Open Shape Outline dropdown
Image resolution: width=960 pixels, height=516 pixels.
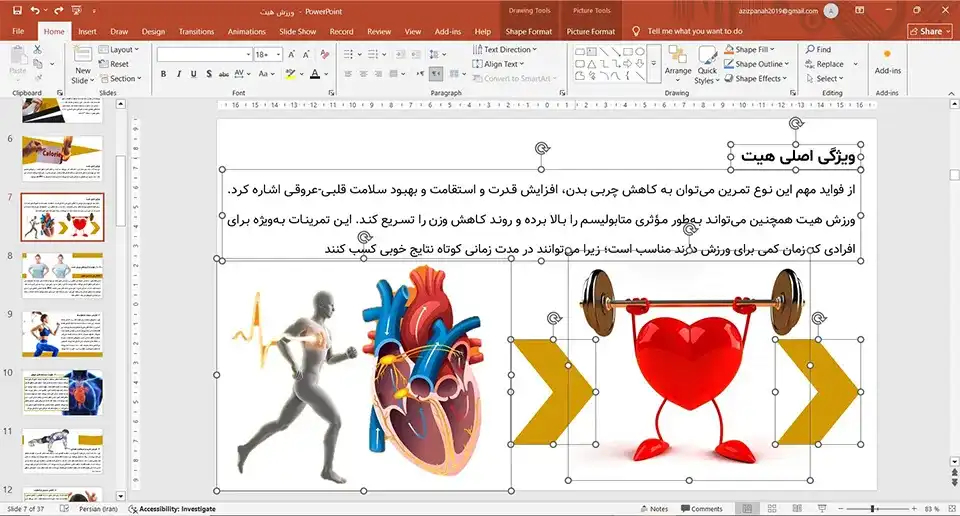(x=757, y=64)
